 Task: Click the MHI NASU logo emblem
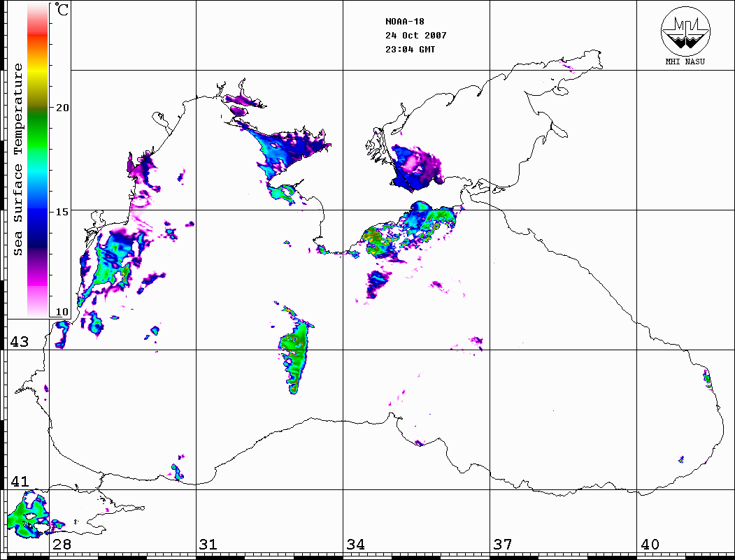(x=685, y=31)
